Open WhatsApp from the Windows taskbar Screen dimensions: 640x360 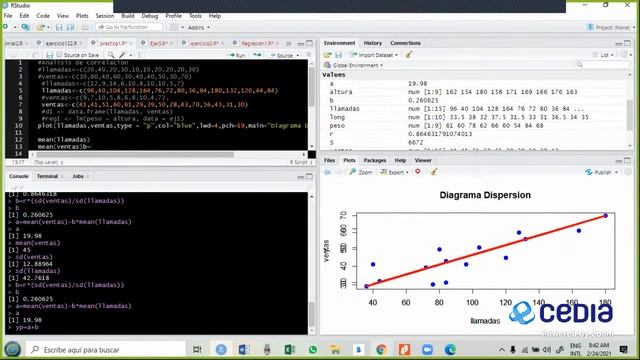[x=313, y=350]
